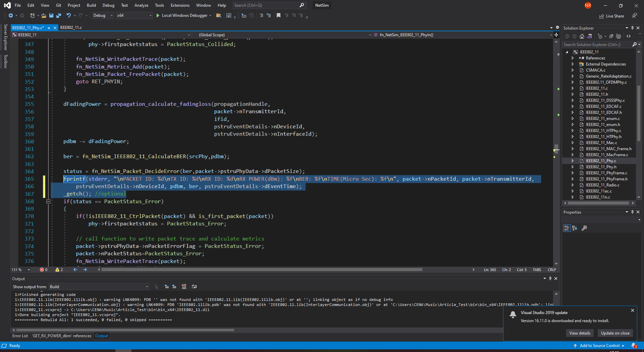Click the Save All toolbar icon
The height and width of the screenshot is (352, 644).
click(x=59, y=15)
